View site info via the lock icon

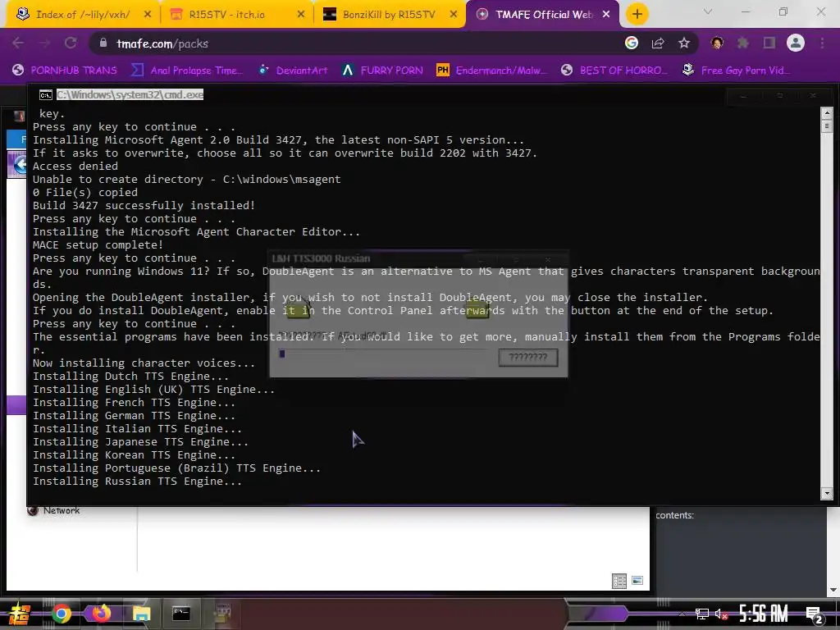(103, 43)
